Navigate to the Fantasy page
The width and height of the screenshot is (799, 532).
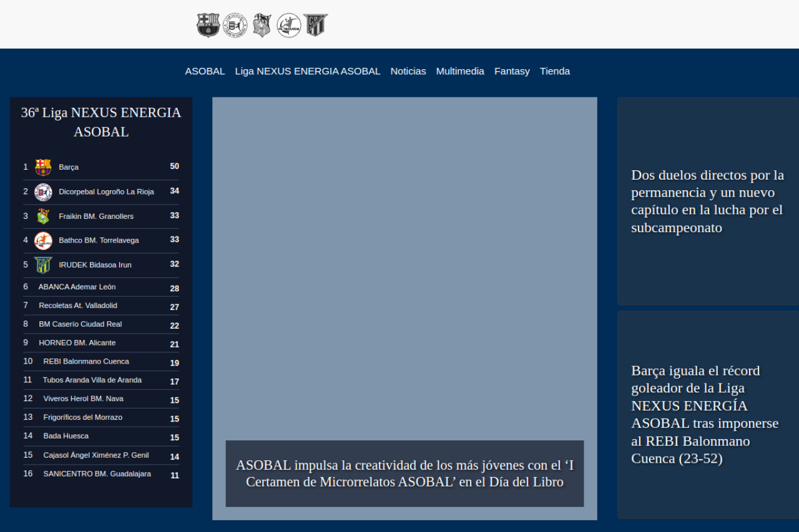pos(512,71)
